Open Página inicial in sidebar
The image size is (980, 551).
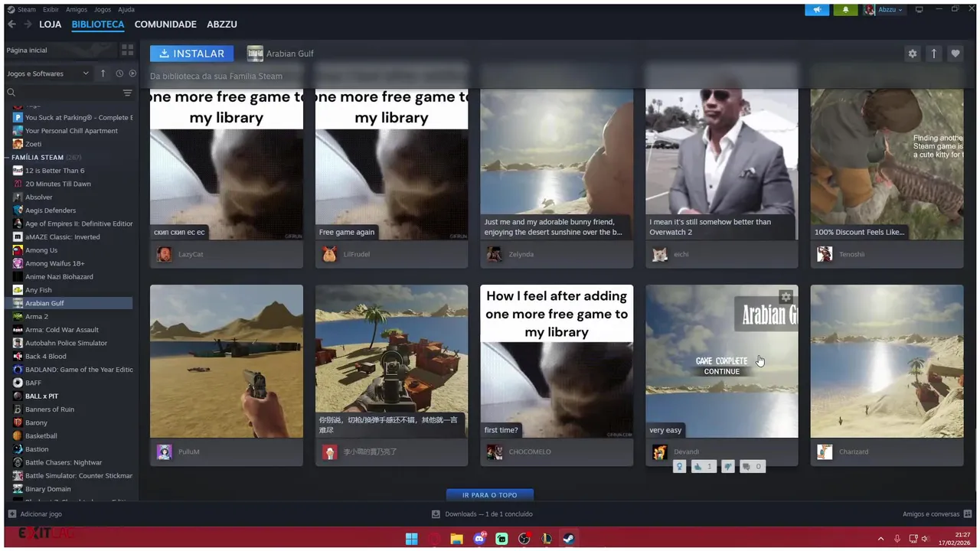tap(60, 50)
